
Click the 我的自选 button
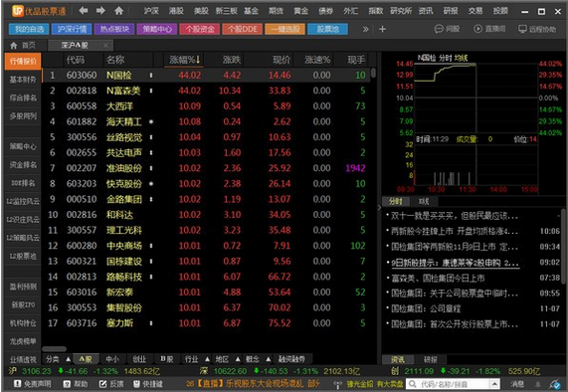point(29,29)
